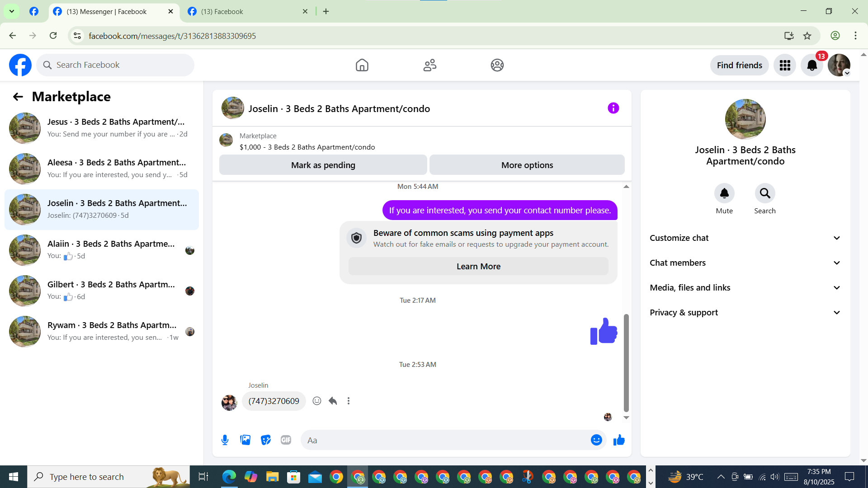Mute this conversation's notifications

click(724, 193)
